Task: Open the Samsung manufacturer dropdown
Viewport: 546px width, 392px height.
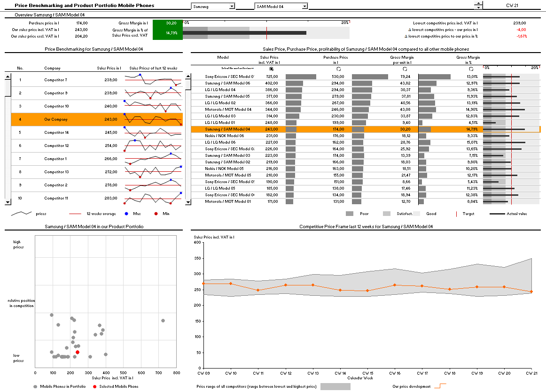Action: click(x=213, y=6)
